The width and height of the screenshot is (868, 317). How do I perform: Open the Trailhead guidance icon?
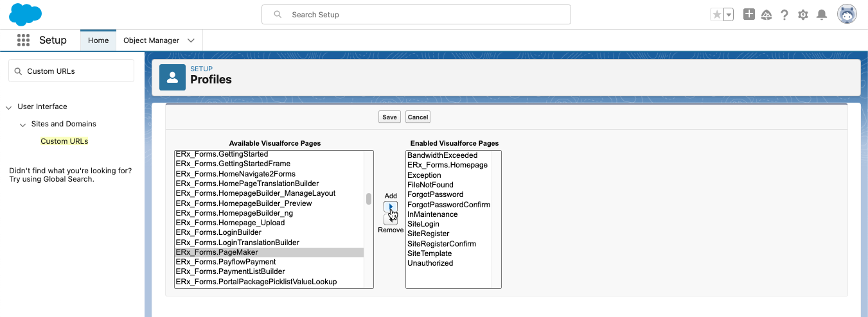[x=766, y=15]
